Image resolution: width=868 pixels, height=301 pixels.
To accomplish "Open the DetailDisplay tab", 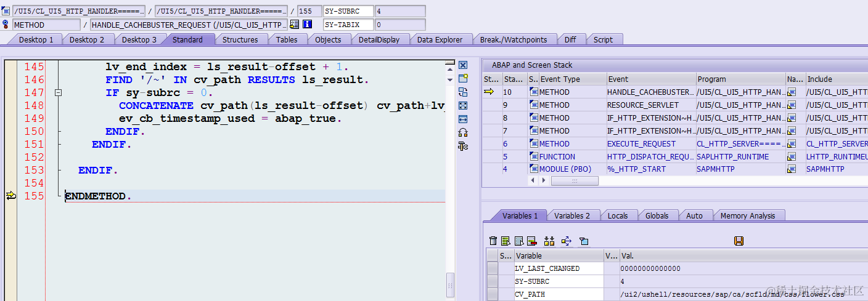I will [379, 39].
